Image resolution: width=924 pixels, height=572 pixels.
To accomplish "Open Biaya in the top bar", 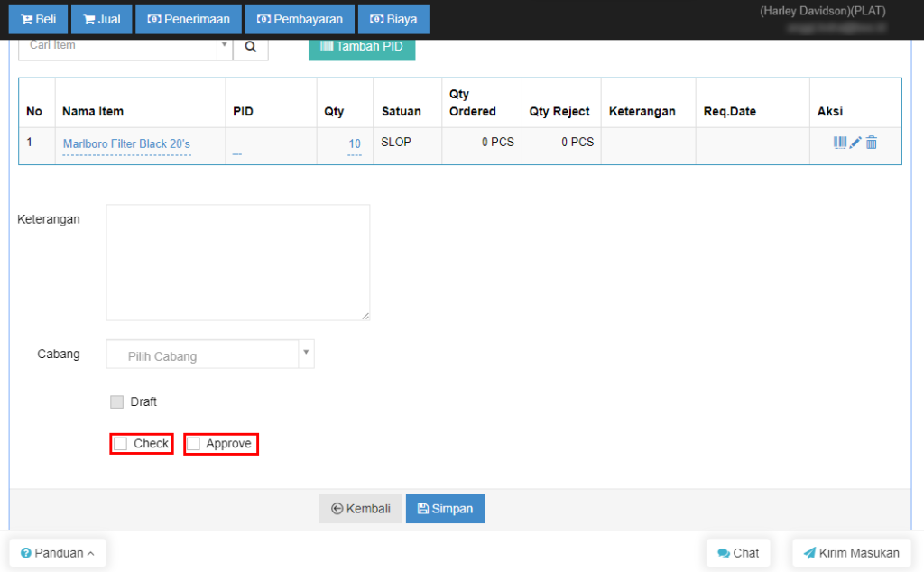I will [393, 19].
